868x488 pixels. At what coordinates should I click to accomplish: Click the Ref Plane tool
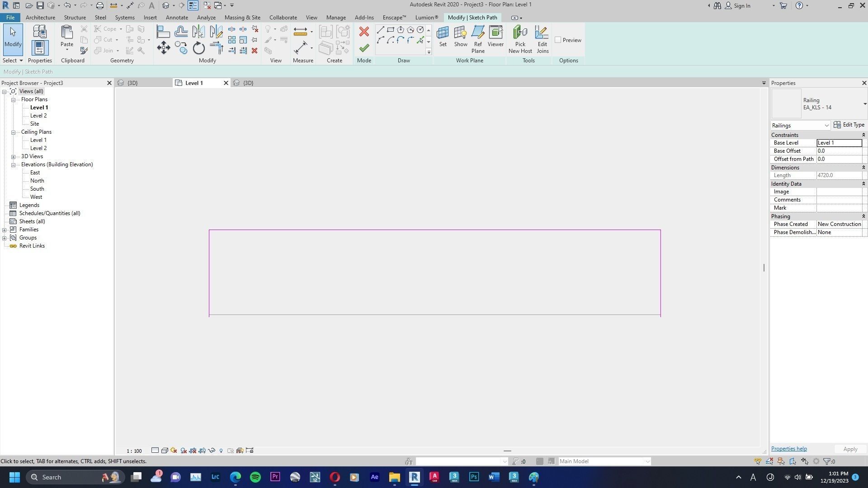pyautogui.click(x=478, y=40)
